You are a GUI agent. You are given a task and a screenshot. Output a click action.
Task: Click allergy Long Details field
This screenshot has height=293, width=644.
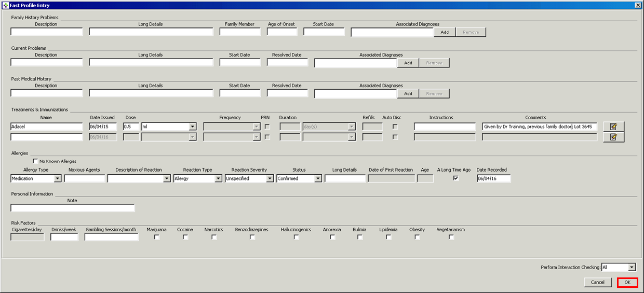[x=345, y=178]
